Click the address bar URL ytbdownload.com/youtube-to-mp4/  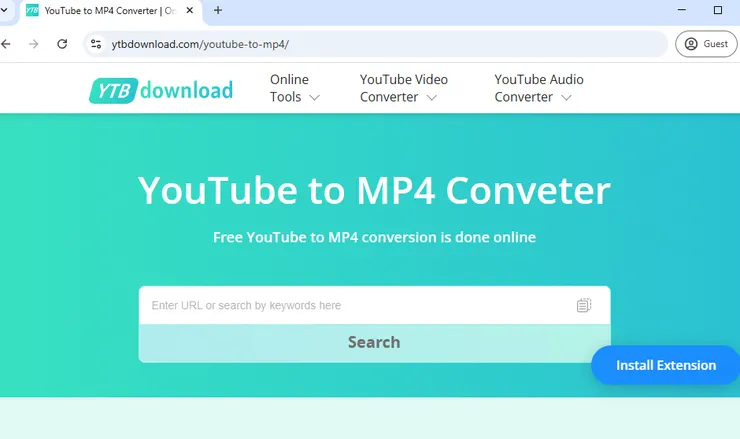point(200,44)
